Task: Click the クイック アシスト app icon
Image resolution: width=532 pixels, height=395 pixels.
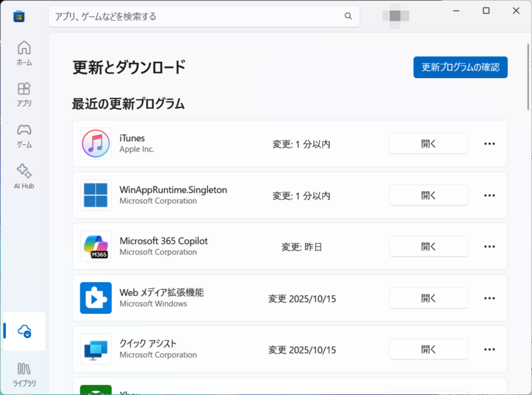Action: pyautogui.click(x=96, y=349)
